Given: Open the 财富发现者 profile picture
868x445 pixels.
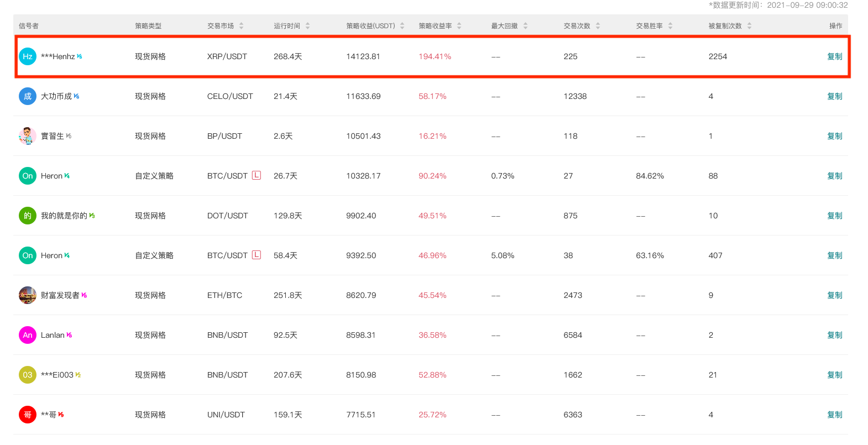Looking at the screenshot, I should (x=28, y=295).
